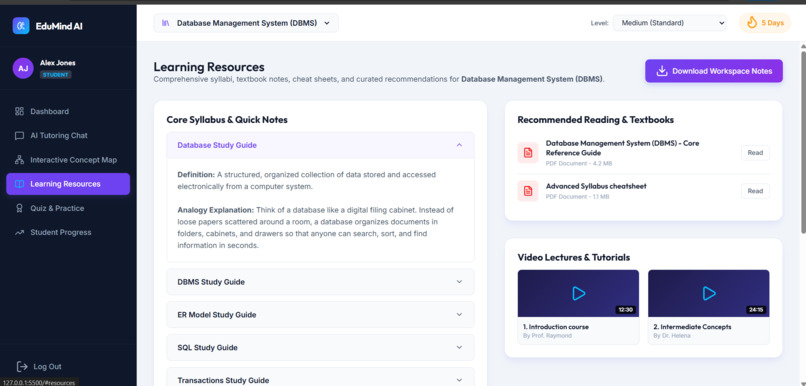Click the "By Prof. Raymond" text
806x386 pixels.
[x=547, y=336]
